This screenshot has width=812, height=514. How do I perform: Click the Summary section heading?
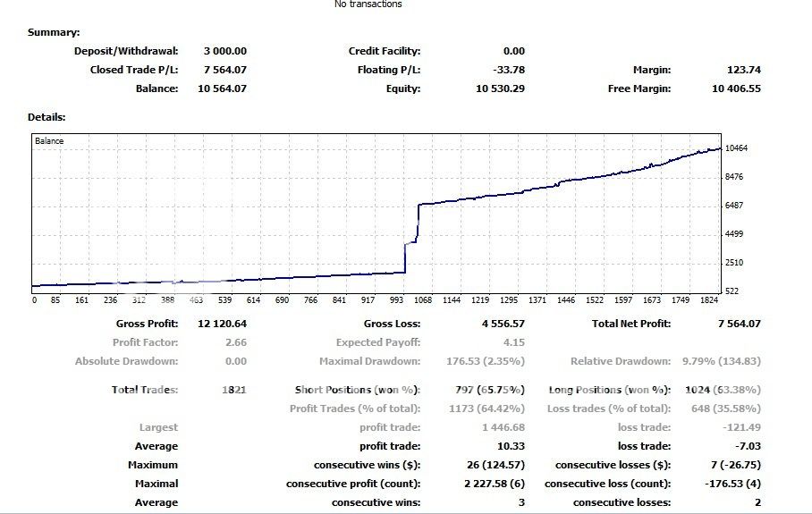tap(54, 32)
